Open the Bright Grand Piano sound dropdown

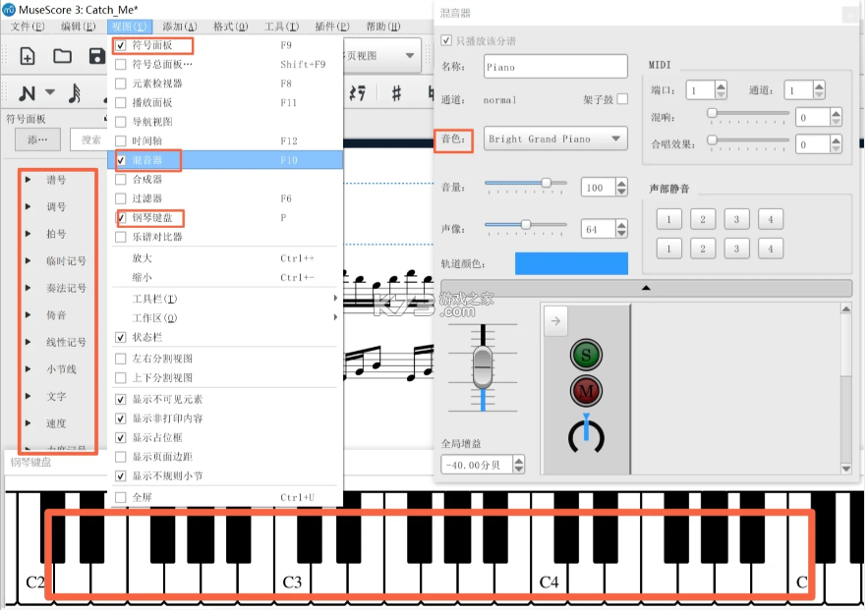(555, 139)
